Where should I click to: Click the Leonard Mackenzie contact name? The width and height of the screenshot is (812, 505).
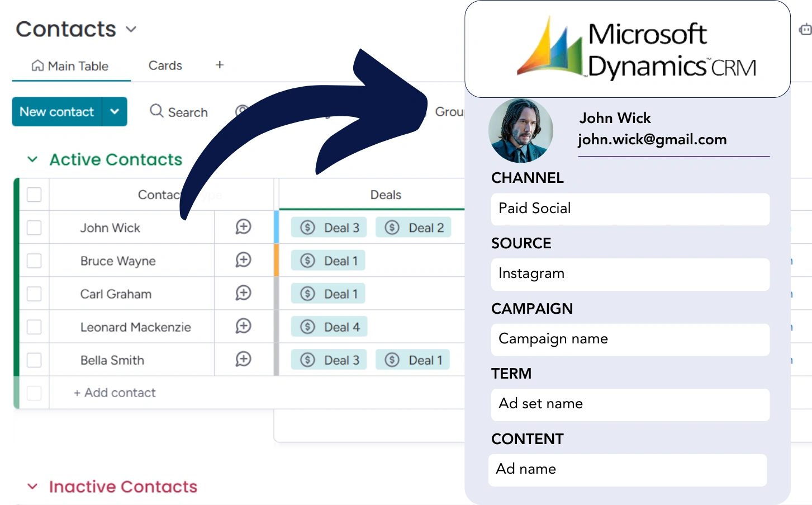point(135,327)
